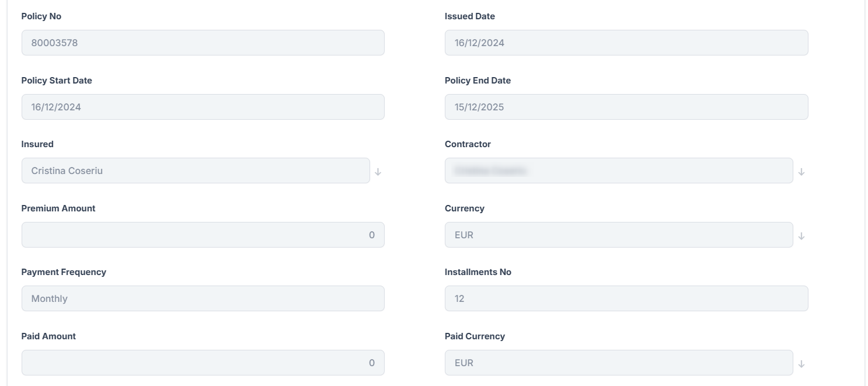Click the down arrow next to Currency
Screen dimensions: 868x386
click(801, 236)
